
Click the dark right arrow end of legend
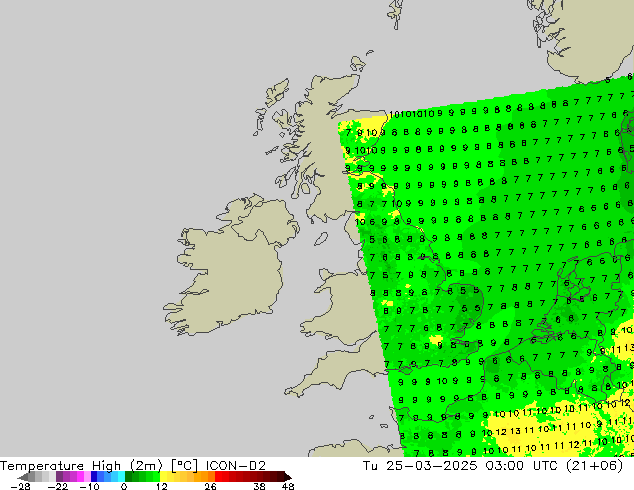tap(288, 477)
